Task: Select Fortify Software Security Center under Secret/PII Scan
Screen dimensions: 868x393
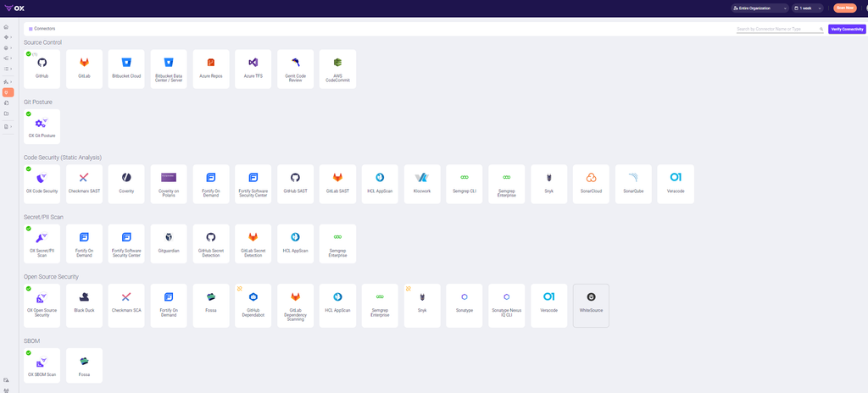Action: click(x=126, y=244)
